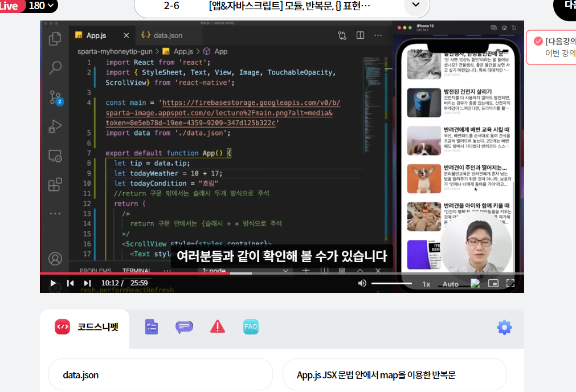
Task: Open the TERMINAL panel tab
Action: click(x=136, y=271)
